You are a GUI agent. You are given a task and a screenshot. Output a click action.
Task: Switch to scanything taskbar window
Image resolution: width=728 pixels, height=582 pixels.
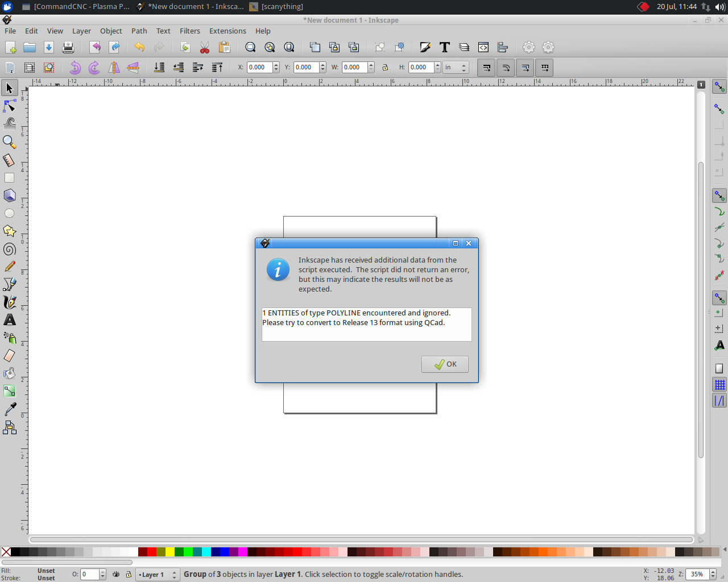pos(276,7)
